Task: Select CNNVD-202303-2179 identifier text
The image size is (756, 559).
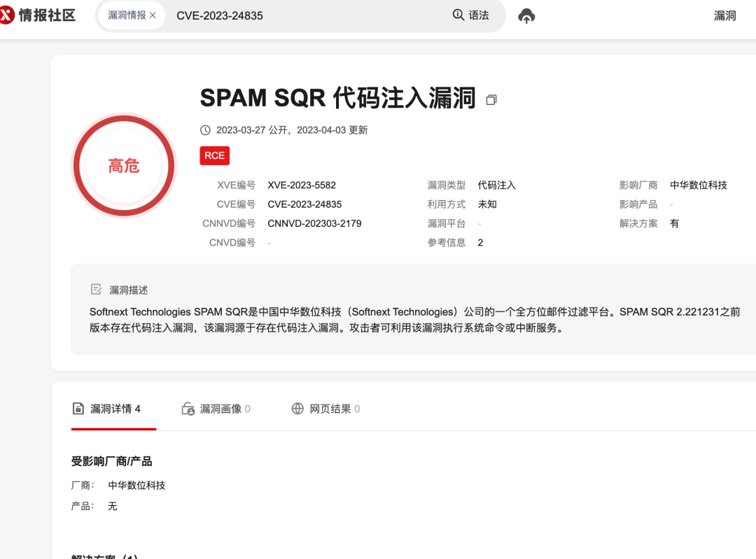Action: 314,224
